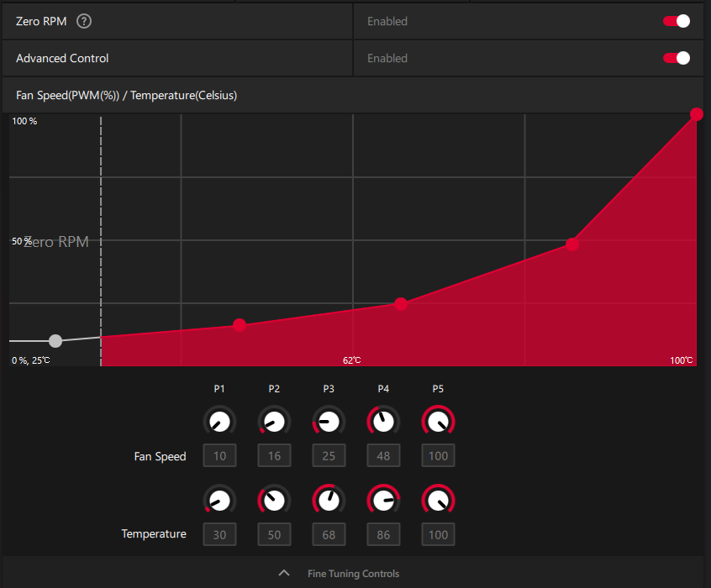
Task: Click the Temperature row label under the graph
Action: [154, 533]
